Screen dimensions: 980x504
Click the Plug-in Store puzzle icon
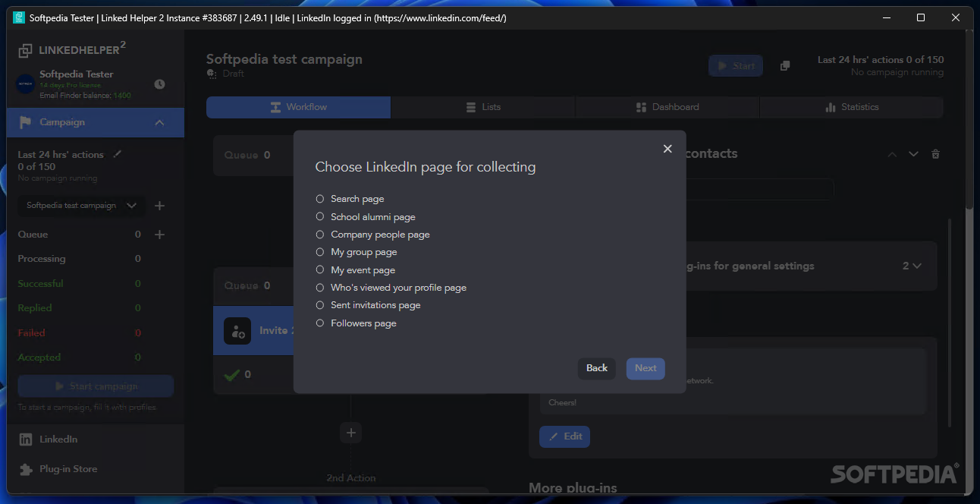pyautogui.click(x=26, y=469)
